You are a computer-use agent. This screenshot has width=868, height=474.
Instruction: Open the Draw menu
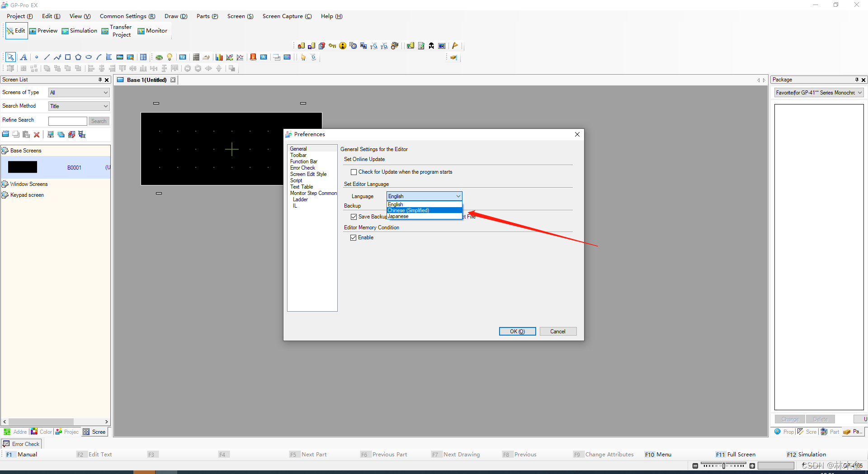[x=176, y=16]
